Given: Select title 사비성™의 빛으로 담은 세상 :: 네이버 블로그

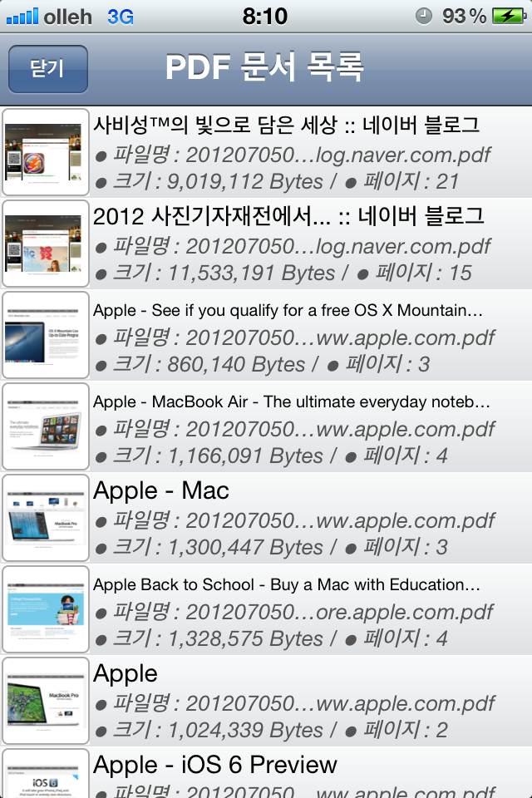Looking at the screenshot, I should coord(286,125).
